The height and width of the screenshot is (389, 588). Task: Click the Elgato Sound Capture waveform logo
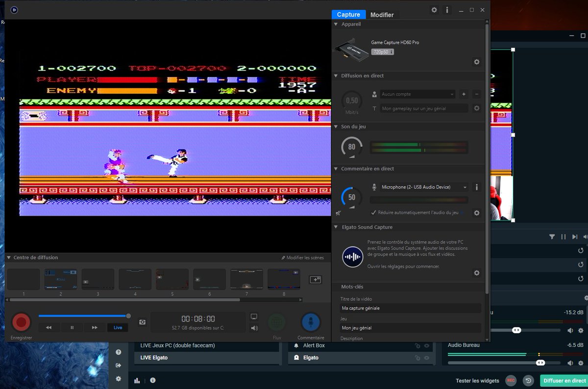click(x=353, y=257)
